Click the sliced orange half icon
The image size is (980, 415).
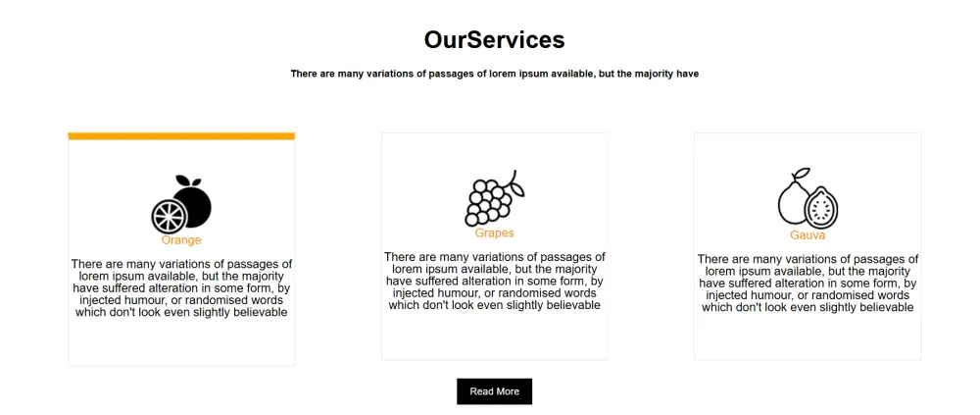point(168,215)
